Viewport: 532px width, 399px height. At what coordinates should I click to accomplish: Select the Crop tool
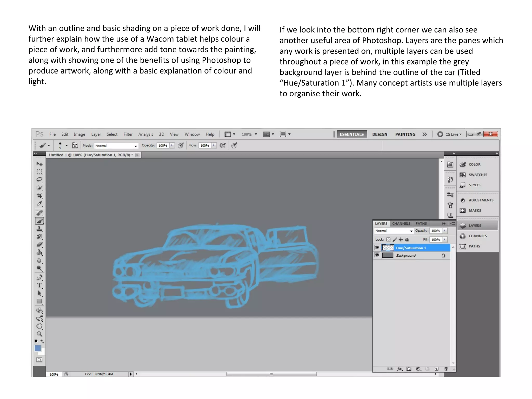39,195
